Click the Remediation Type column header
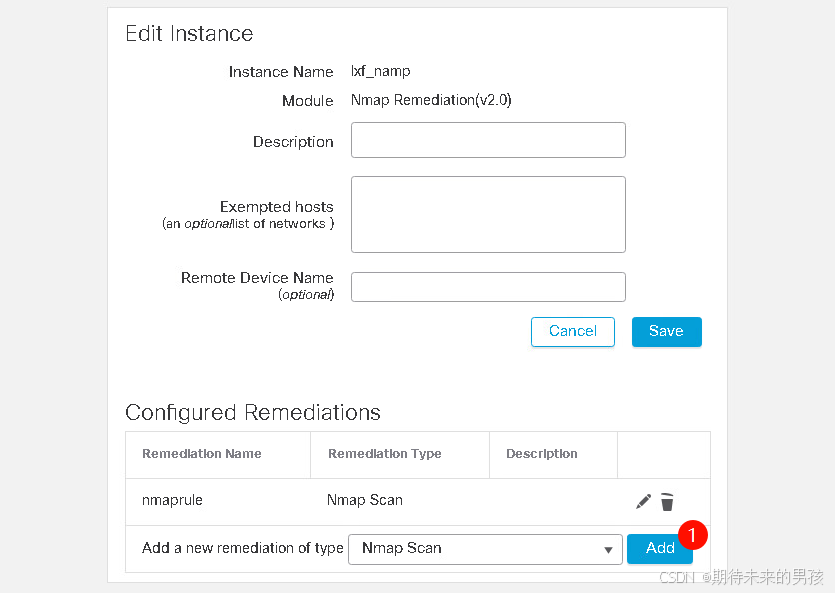The width and height of the screenshot is (835, 593). 384,454
